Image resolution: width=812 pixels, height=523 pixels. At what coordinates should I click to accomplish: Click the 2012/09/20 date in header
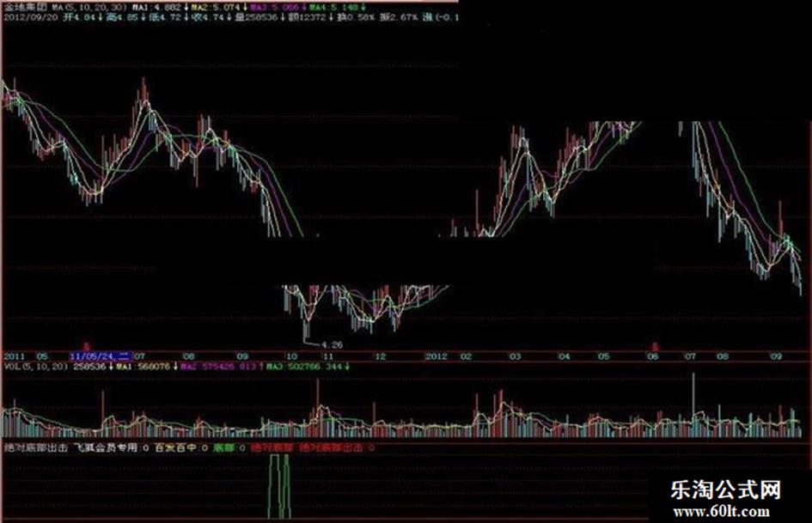tap(29, 17)
